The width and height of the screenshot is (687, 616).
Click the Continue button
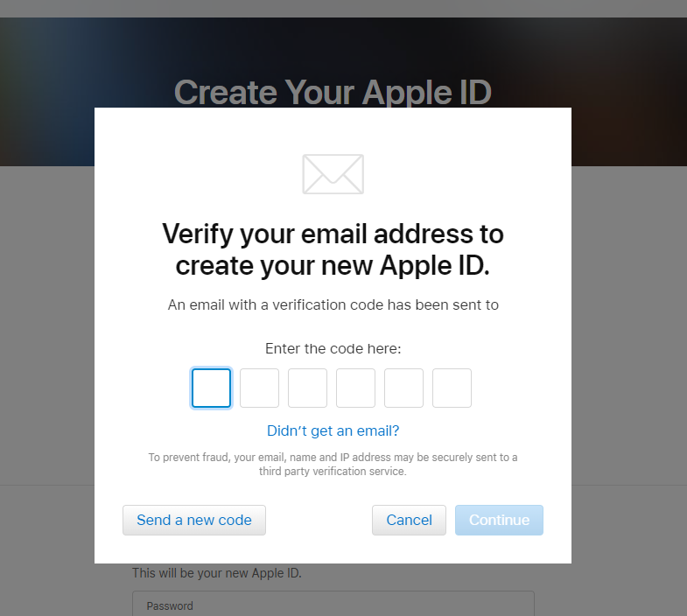coord(499,520)
